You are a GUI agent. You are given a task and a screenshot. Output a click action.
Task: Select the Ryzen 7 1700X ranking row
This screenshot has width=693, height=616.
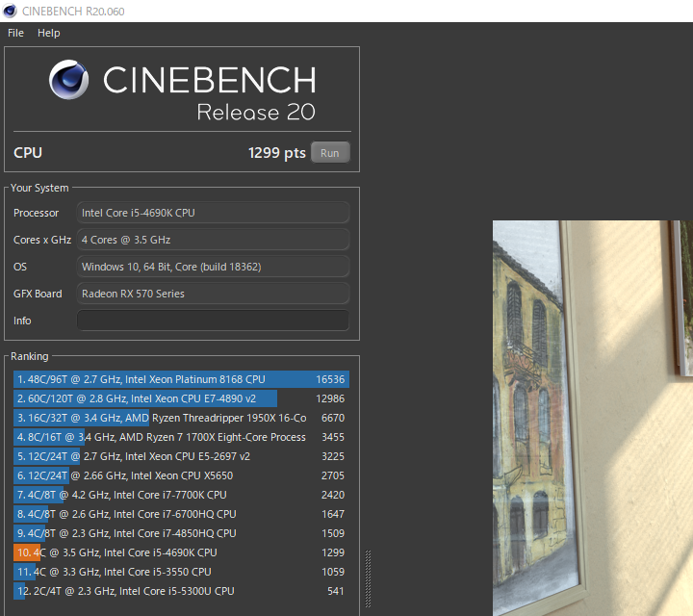(181, 437)
